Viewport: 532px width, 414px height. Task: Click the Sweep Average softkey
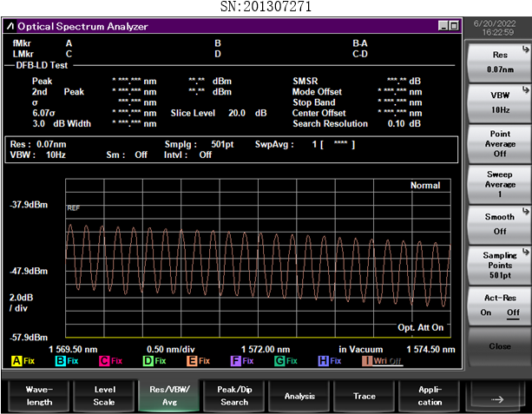tap(499, 183)
